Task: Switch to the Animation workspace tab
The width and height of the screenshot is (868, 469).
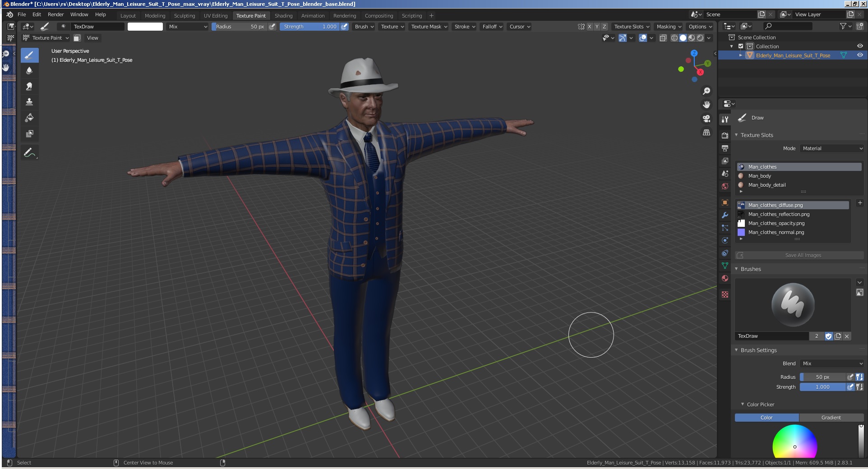Action: click(313, 16)
